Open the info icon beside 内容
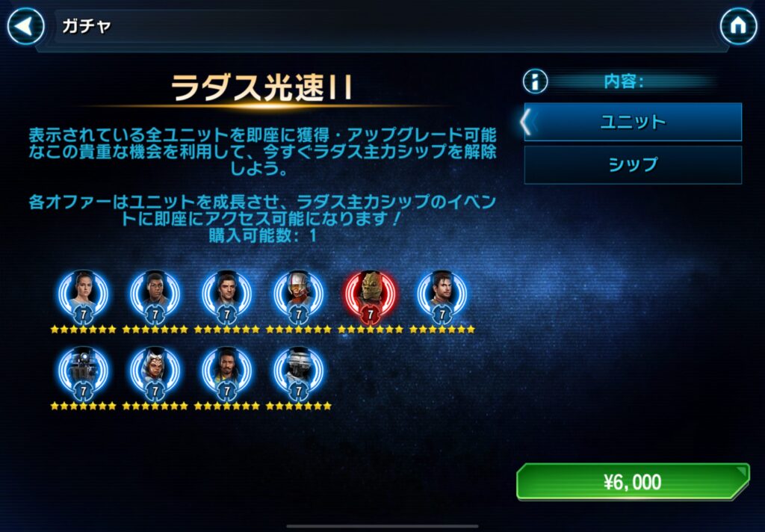Screen dimensions: 765x532 point(535,81)
